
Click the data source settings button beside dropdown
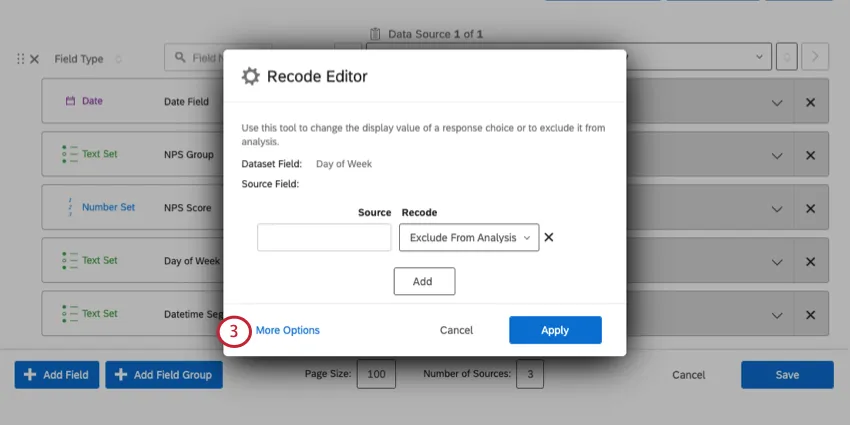click(787, 56)
